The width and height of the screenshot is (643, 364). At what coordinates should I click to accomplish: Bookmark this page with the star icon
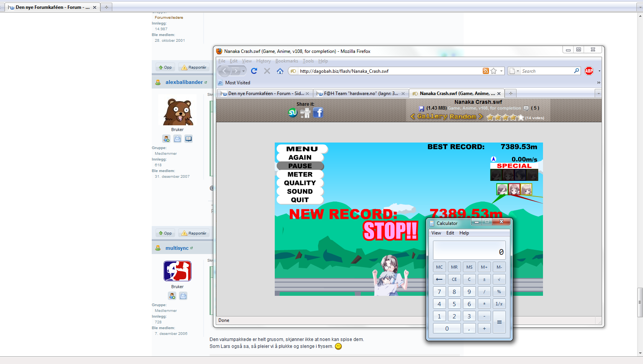[x=494, y=71]
